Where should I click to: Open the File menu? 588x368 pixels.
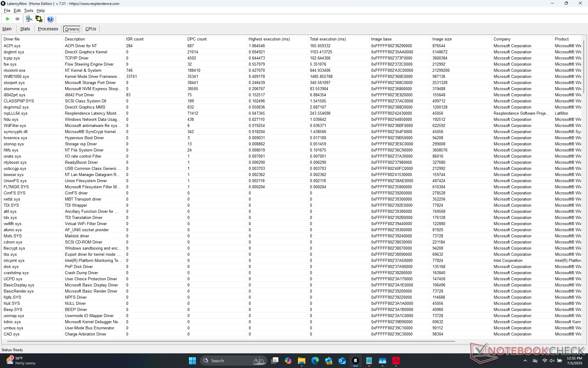(7, 10)
